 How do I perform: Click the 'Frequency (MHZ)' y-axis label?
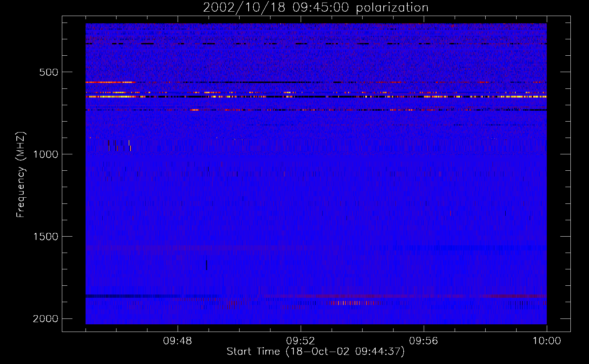tap(21, 175)
